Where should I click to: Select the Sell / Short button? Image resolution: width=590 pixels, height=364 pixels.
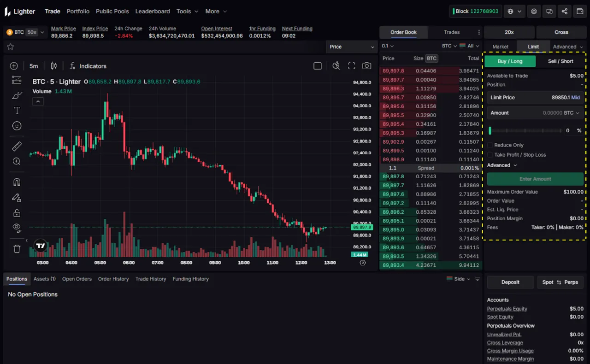(560, 61)
